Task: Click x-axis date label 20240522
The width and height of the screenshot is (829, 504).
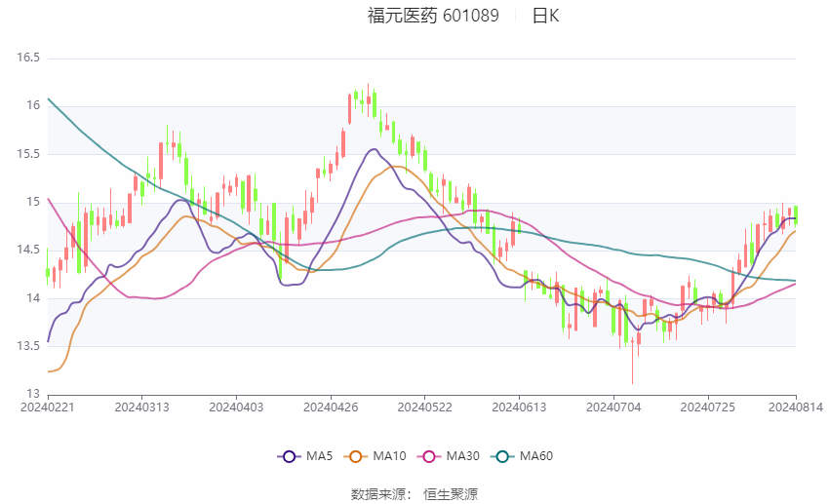Action: [425, 407]
